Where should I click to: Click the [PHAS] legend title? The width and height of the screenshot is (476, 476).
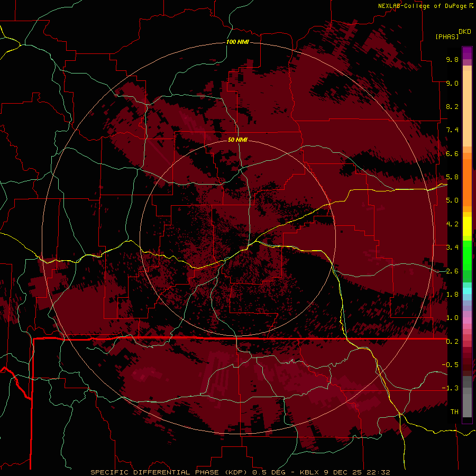pyautogui.click(x=447, y=37)
